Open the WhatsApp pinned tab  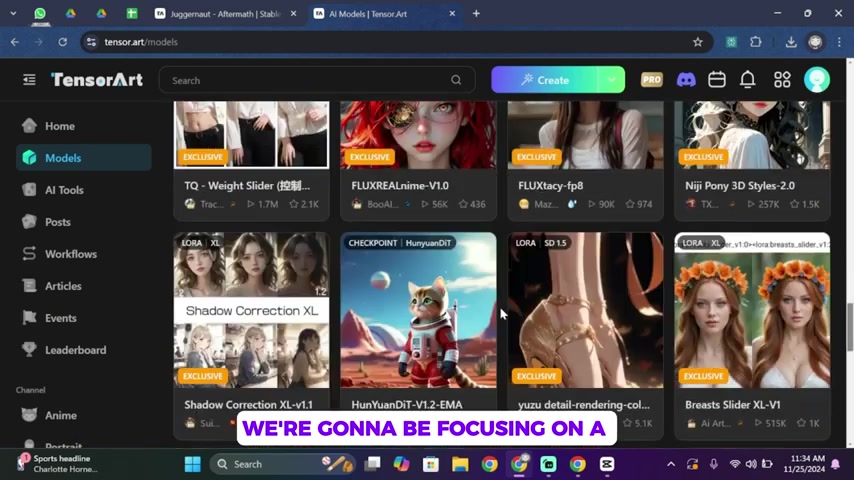pyautogui.click(x=40, y=14)
